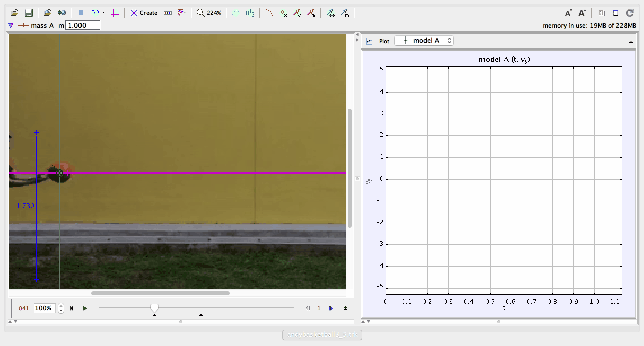This screenshot has height=346, width=644.
Task: Open the model A track dropdown
Action: pyautogui.click(x=424, y=41)
